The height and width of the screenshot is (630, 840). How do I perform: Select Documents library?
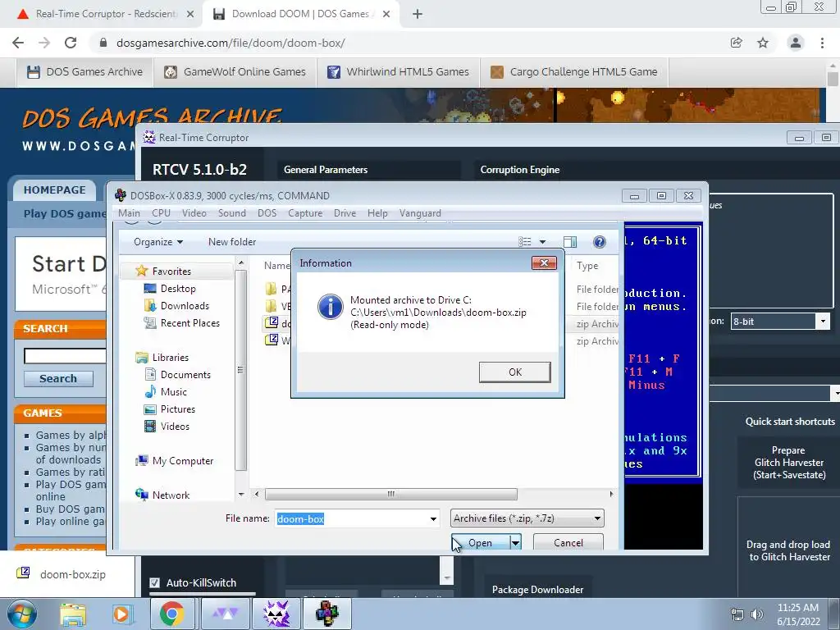(185, 374)
